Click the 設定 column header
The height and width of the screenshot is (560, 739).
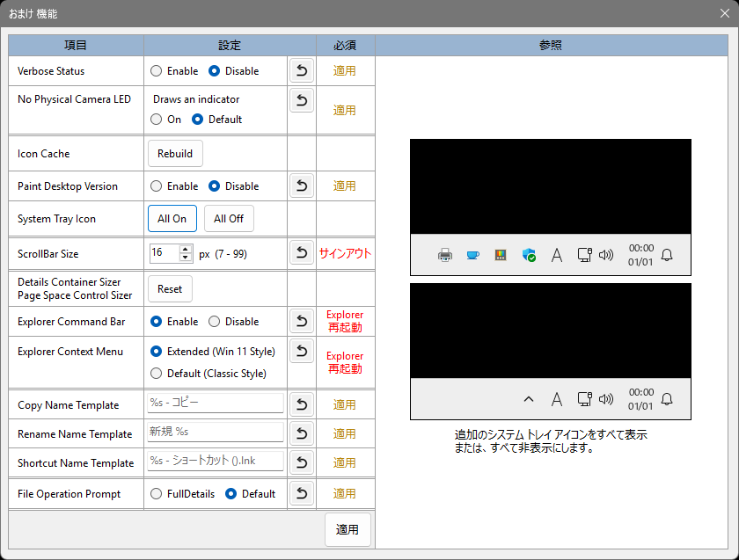230,45
